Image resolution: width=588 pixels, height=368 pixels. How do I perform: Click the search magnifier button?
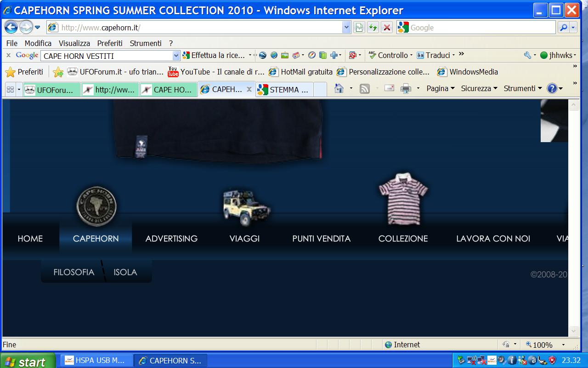click(563, 28)
